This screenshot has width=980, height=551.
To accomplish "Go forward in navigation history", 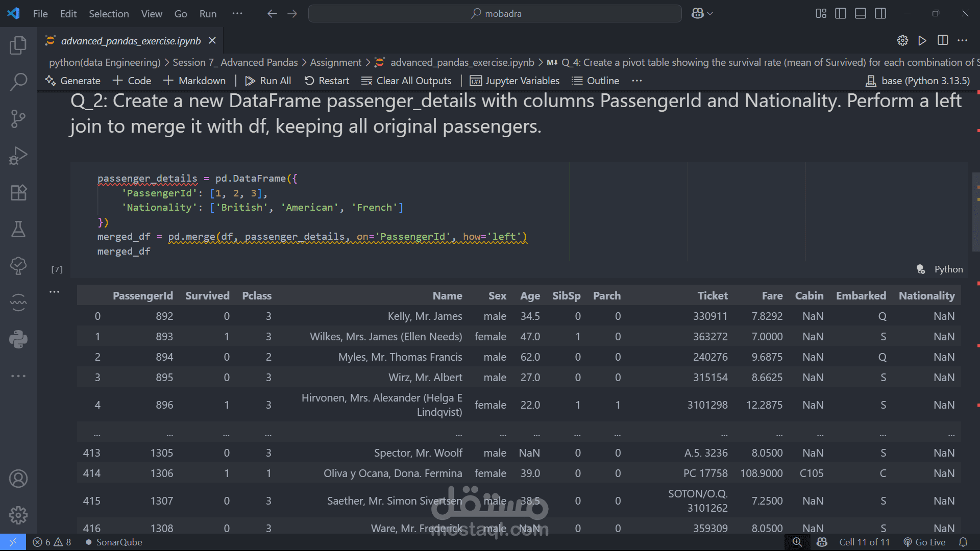I will 292,14.
